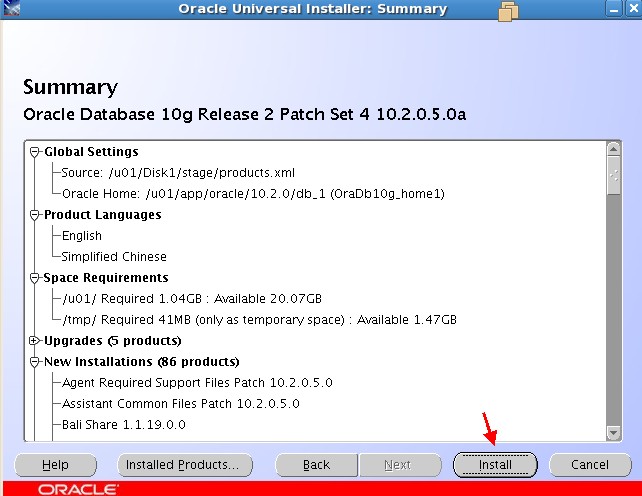Collapse the Global Settings node
The height and width of the screenshot is (496, 642).
(35, 152)
